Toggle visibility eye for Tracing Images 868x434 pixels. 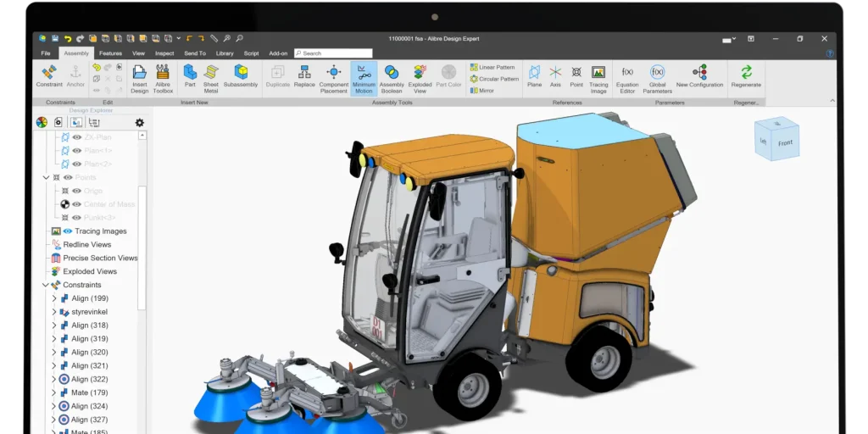(x=68, y=231)
